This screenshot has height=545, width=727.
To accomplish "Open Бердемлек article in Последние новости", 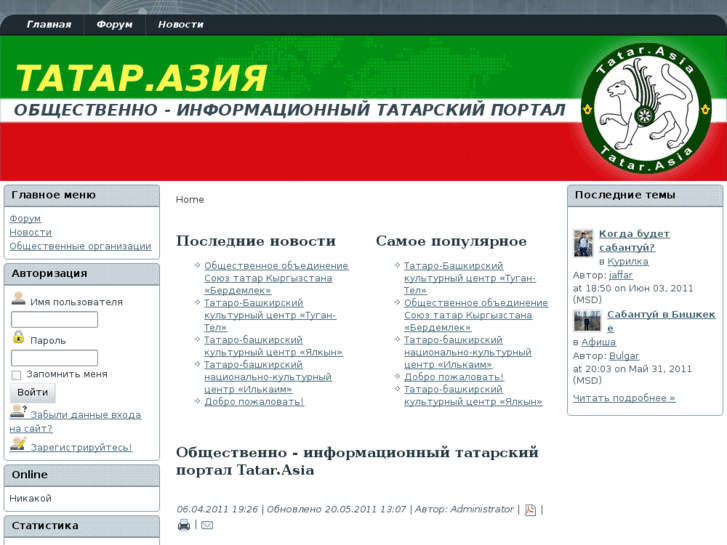I will (x=276, y=278).
